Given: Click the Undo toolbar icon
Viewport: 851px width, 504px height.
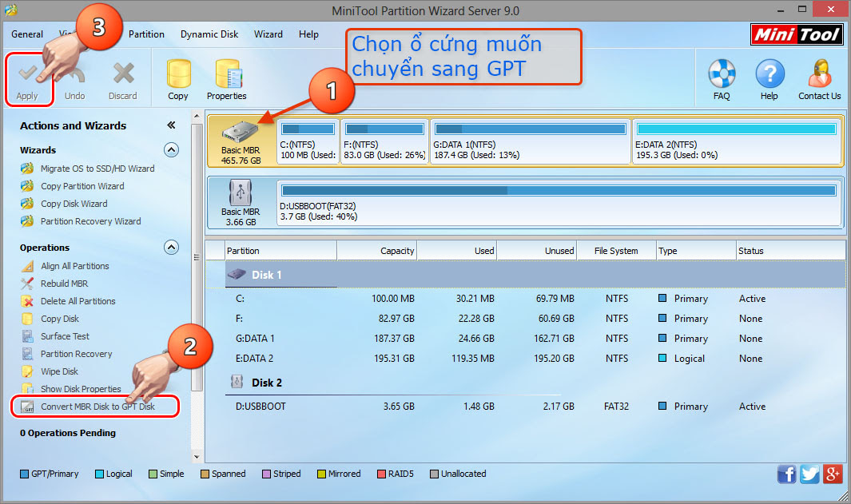Looking at the screenshot, I should point(76,74).
